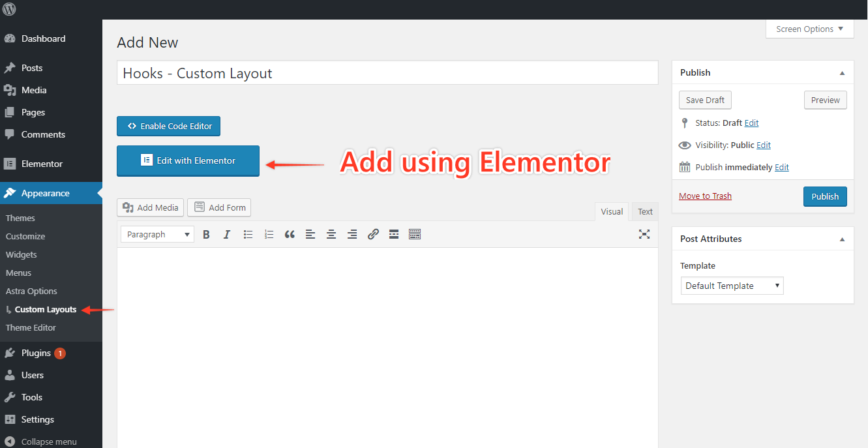Switch to the Visual editor tab

pyautogui.click(x=612, y=211)
